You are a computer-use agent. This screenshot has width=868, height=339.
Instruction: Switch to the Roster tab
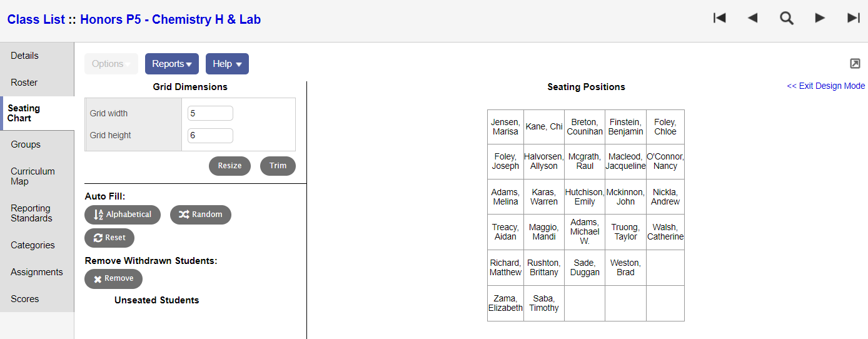point(24,83)
